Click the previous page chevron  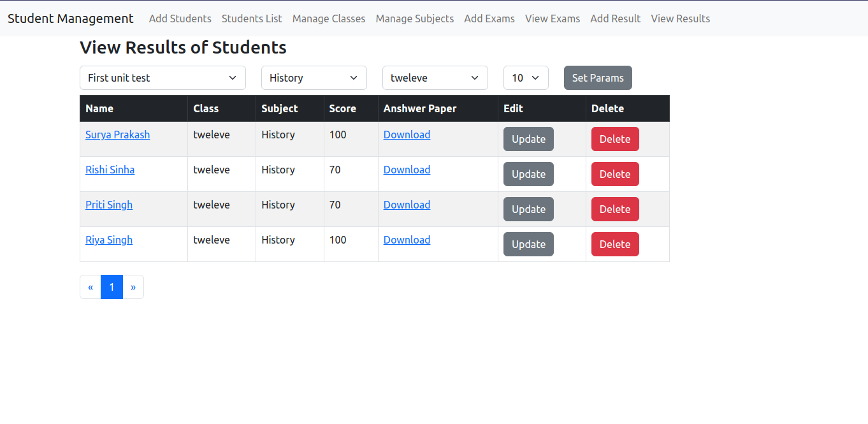pos(90,287)
